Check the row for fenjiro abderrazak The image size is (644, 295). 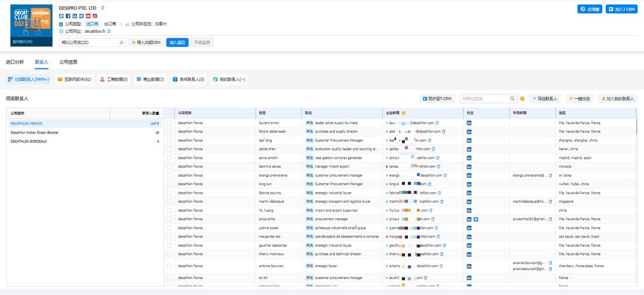(169, 131)
